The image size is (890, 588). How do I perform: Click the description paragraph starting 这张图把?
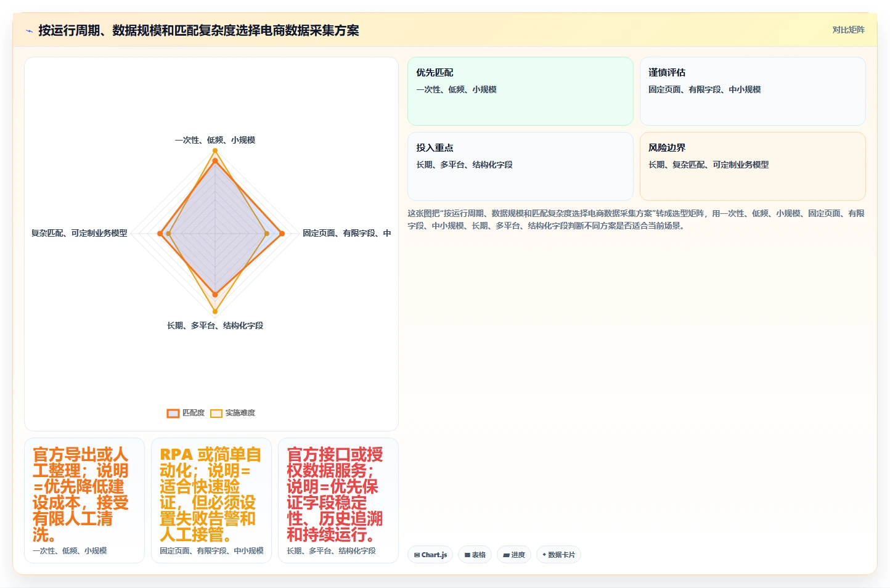(x=636, y=219)
